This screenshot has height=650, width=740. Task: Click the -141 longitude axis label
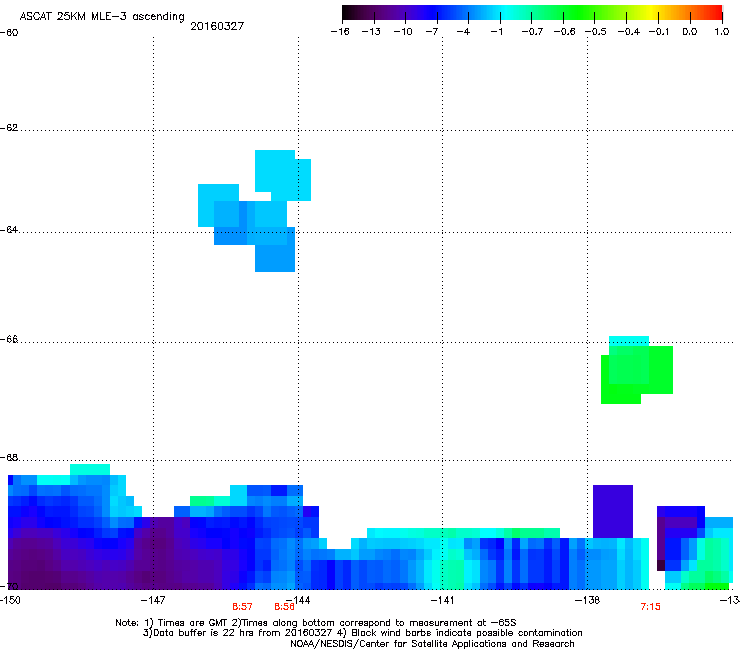[442, 600]
